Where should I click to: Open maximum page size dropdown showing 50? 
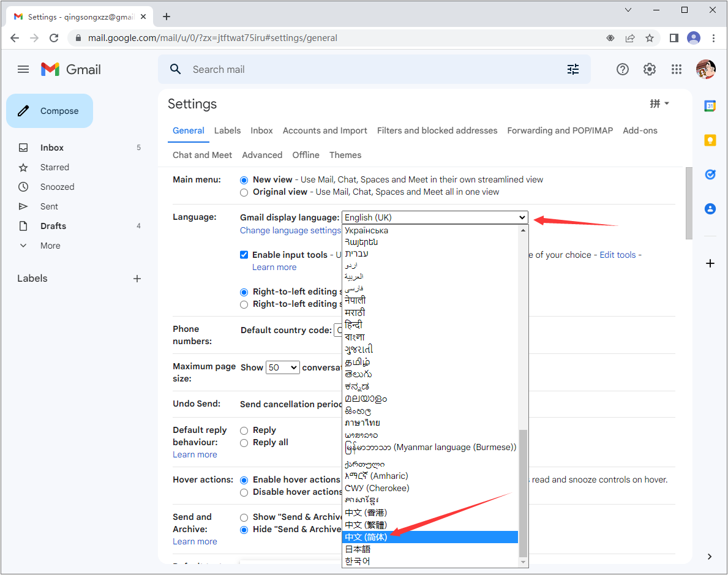[283, 367]
